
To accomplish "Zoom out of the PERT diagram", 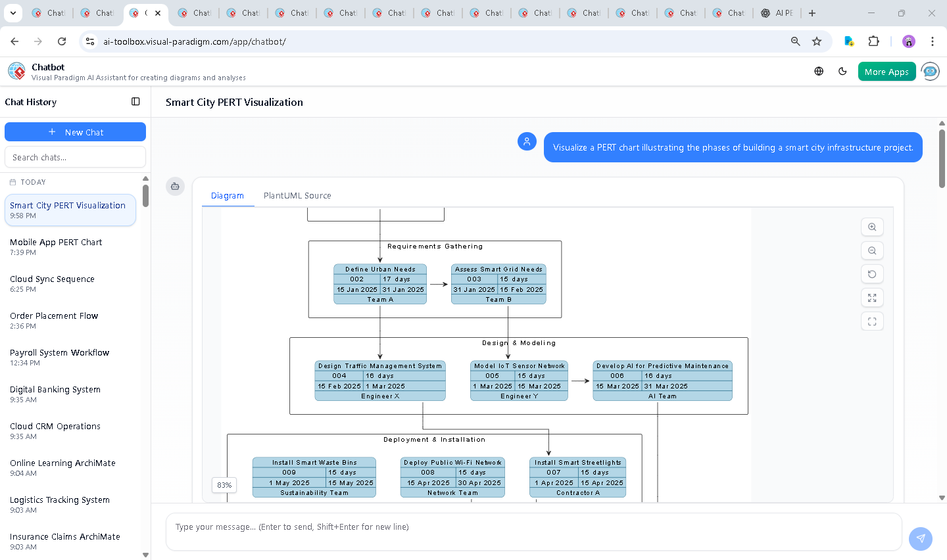I will pos(872,250).
